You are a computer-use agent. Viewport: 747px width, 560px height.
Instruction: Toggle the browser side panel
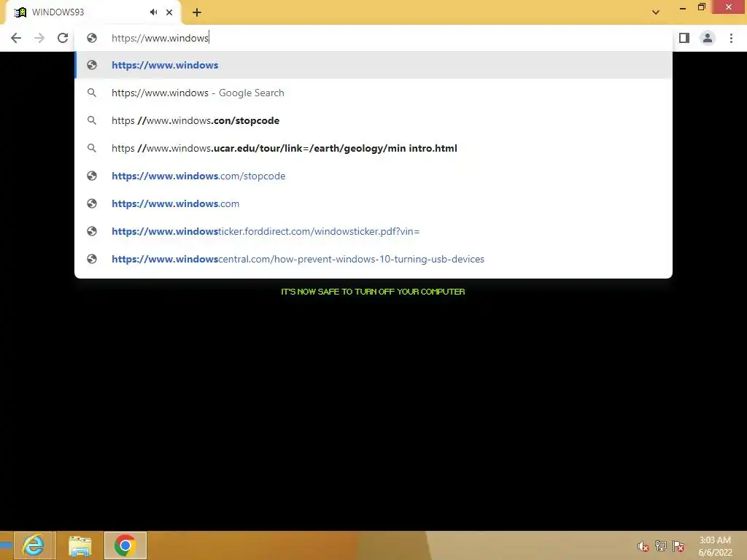click(684, 38)
